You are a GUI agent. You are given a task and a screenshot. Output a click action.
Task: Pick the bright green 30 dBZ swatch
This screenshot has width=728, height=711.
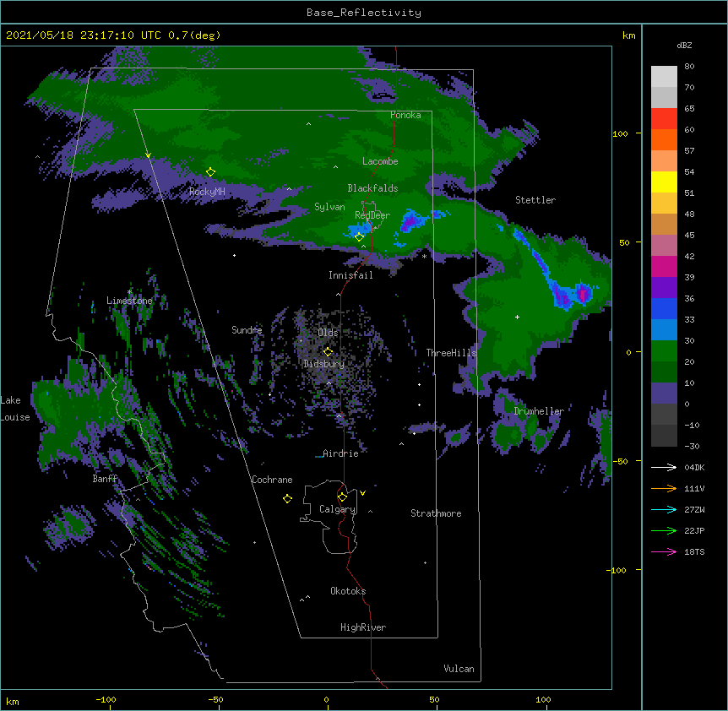click(x=664, y=351)
